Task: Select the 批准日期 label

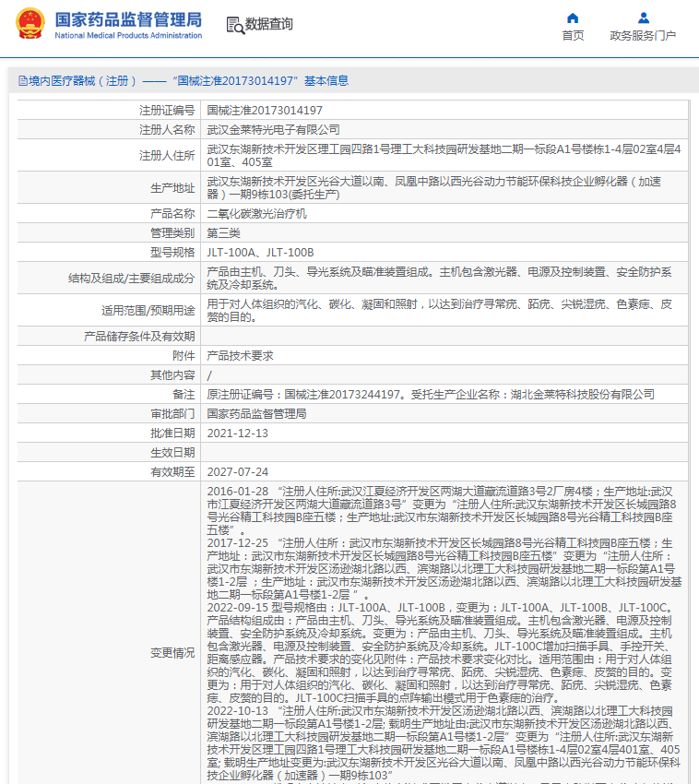Action: pyautogui.click(x=172, y=433)
